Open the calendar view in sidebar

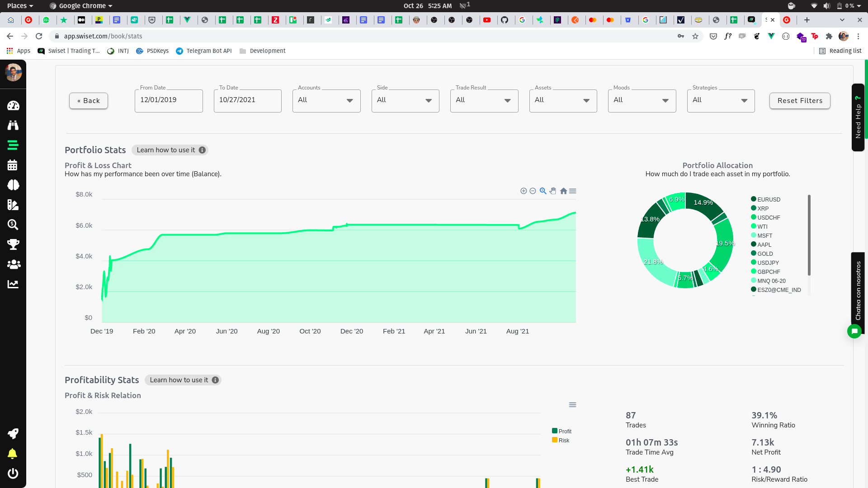pyautogui.click(x=13, y=165)
